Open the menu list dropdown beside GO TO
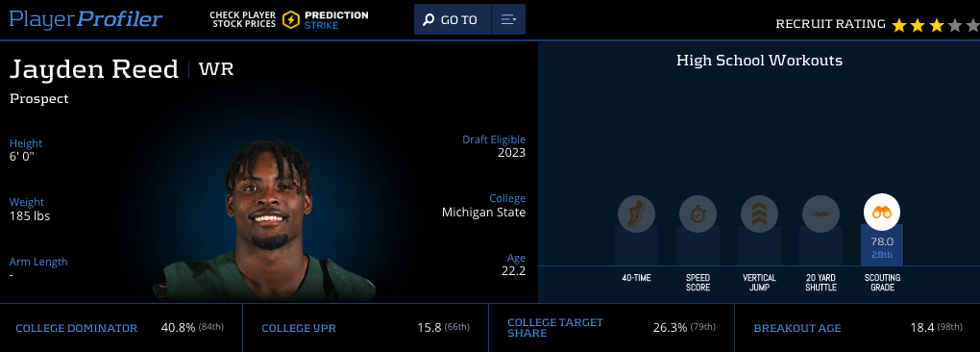 pyautogui.click(x=508, y=19)
